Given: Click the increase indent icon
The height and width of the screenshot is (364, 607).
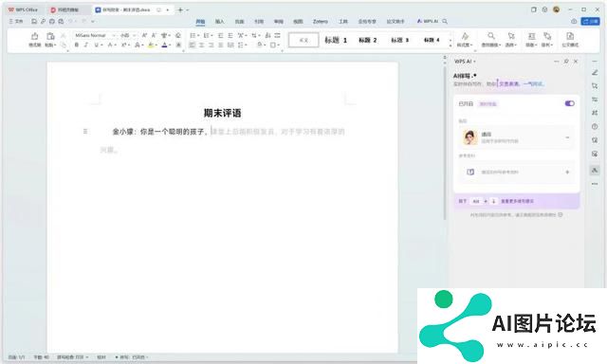Looking at the screenshot, I should click(x=230, y=36).
